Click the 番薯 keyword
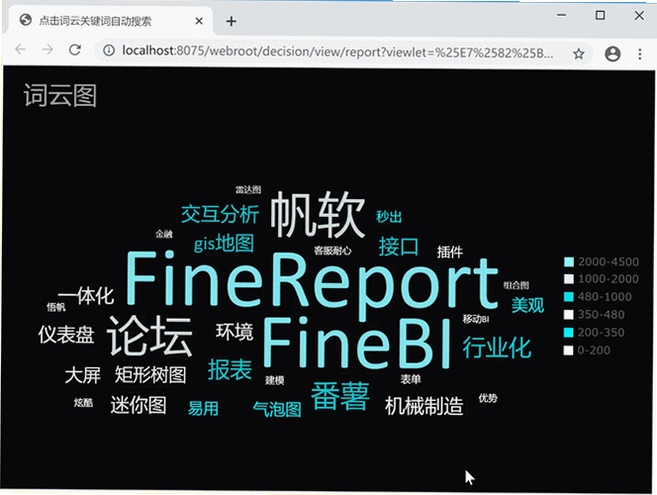The width and height of the screenshot is (657, 495). click(x=341, y=396)
